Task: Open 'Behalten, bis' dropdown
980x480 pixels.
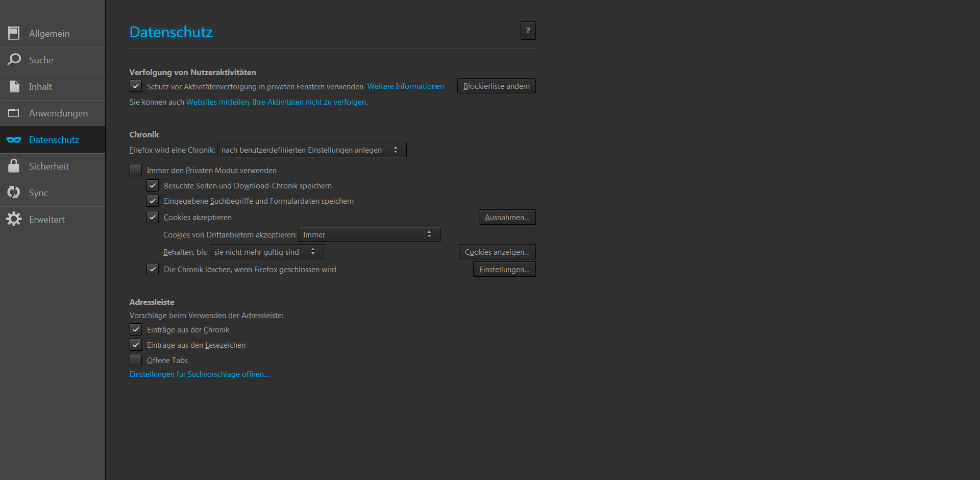Action: click(266, 252)
